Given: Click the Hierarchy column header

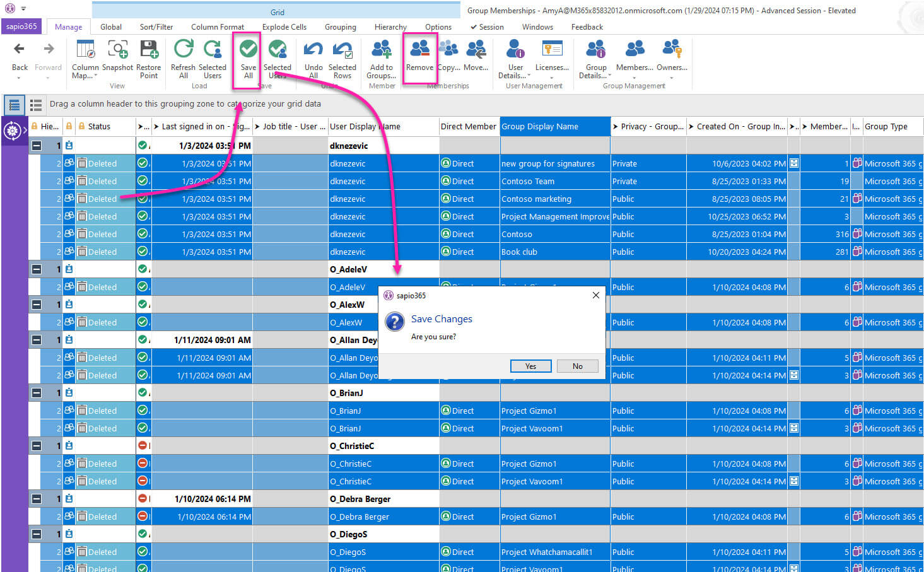Looking at the screenshot, I should coord(45,127).
